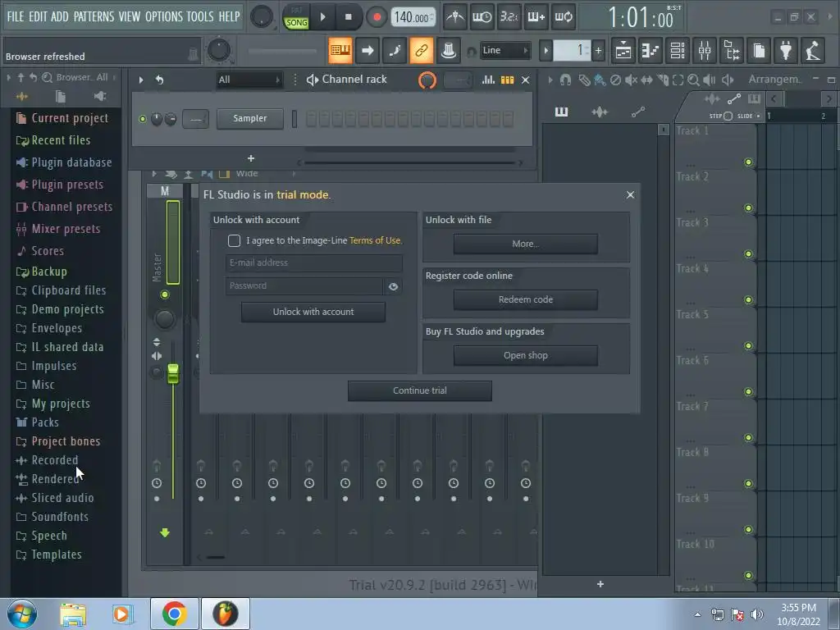Viewport: 840px width, 630px height.
Task: Open the Piano roll view icon
Action: (651, 50)
